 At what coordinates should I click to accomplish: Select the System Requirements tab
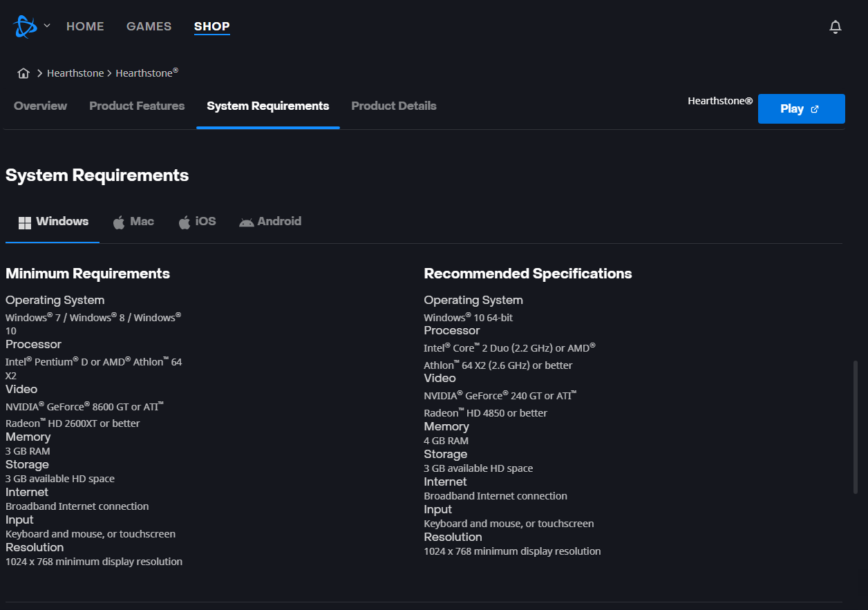pos(268,106)
